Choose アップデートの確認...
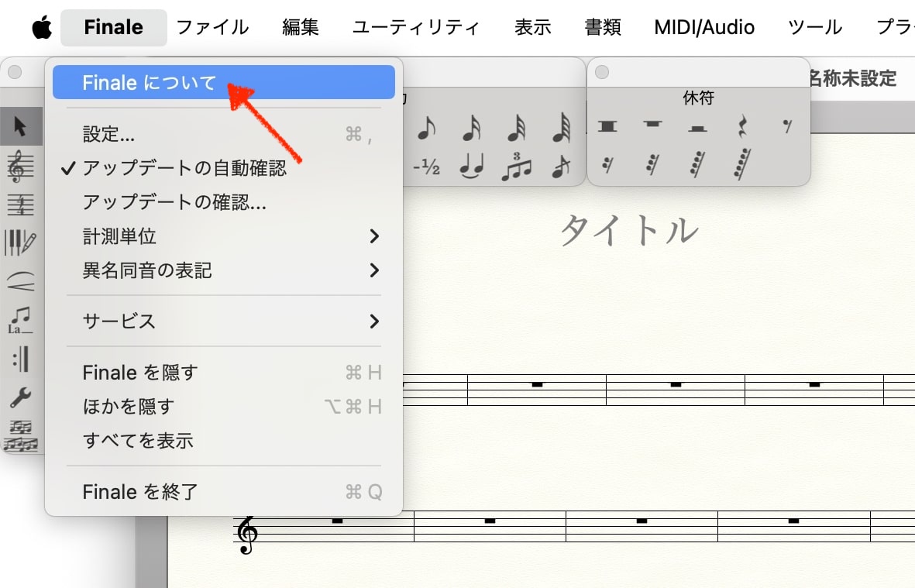915x588 pixels. [223, 202]
